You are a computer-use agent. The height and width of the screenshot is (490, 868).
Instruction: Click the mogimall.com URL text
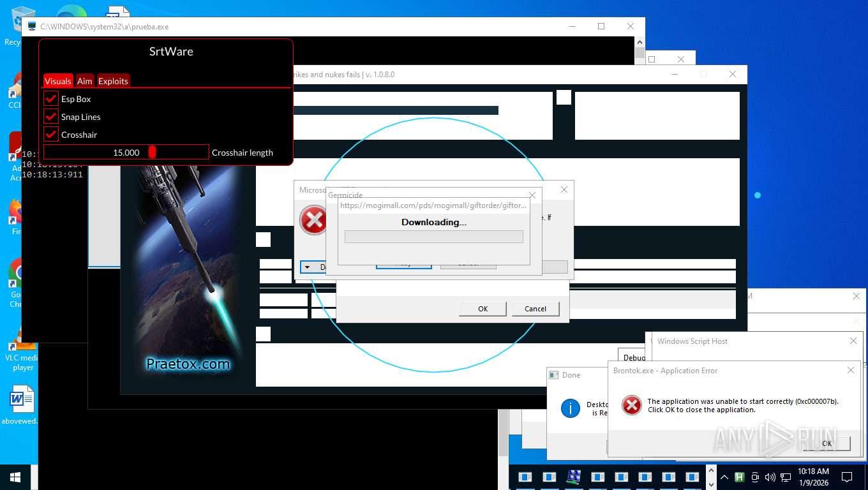click(x=433, y=205)
